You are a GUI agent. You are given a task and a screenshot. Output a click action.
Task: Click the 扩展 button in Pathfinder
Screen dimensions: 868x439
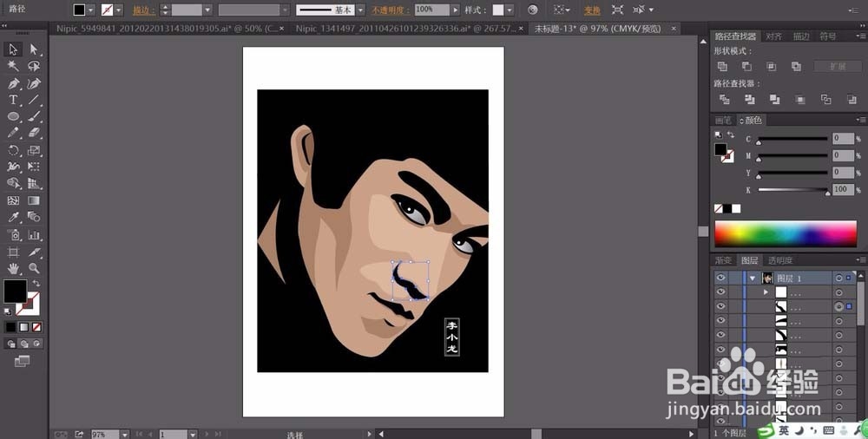838,67
